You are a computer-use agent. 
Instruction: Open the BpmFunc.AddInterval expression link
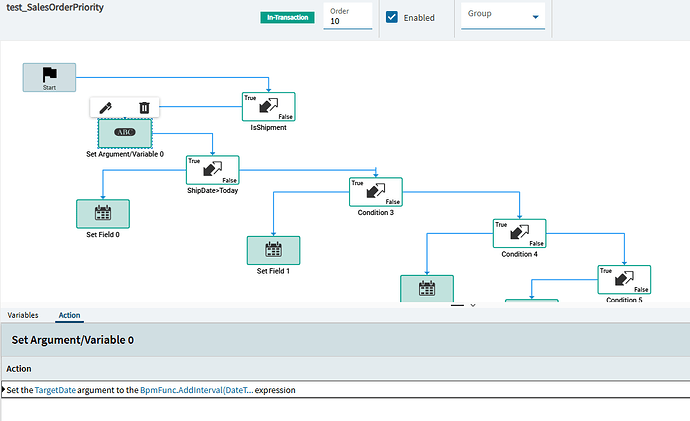coord(197,390)
